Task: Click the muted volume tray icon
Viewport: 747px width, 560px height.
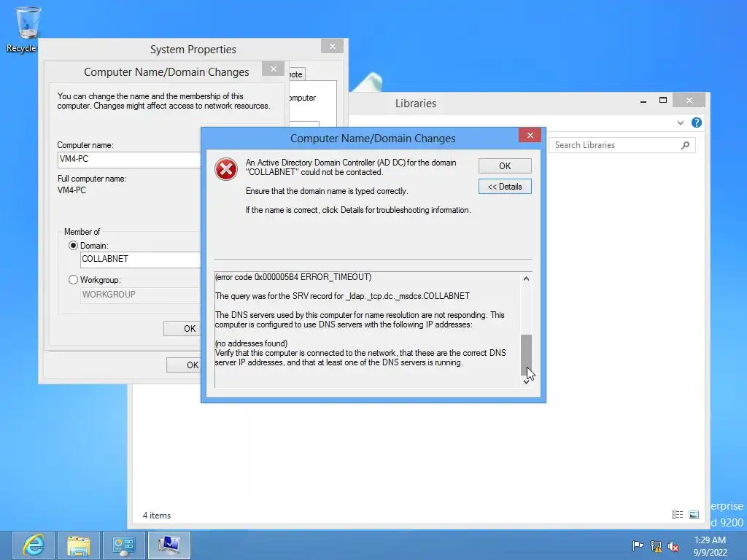Action: pyautogui.click(x=673, y=546)
